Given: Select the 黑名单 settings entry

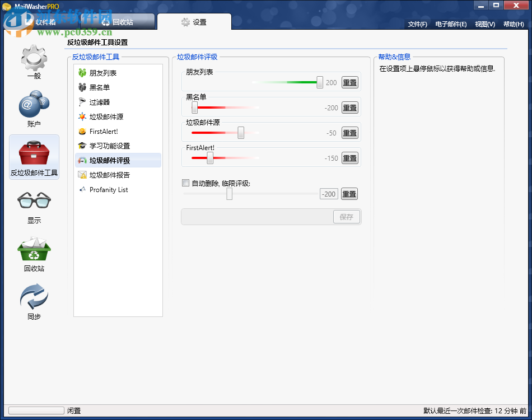Looking at the screenshot, I should (x=104, y=87).
